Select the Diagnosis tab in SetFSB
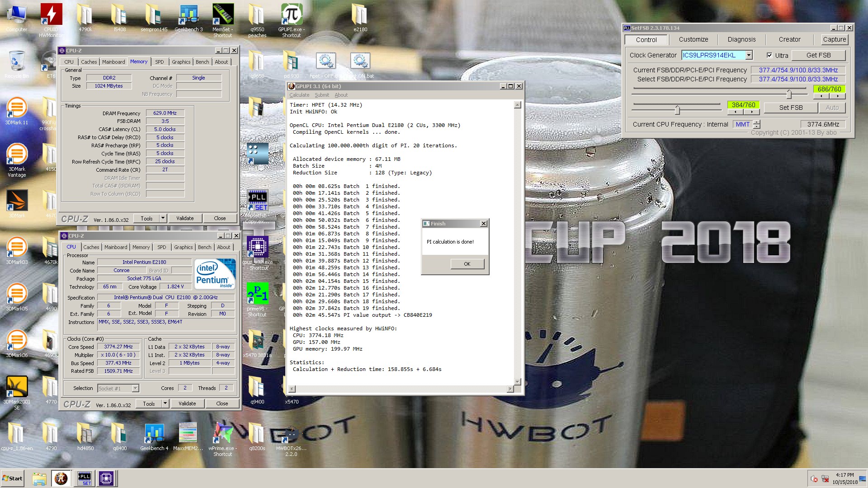The image size is (868, 488). (741, 39)
